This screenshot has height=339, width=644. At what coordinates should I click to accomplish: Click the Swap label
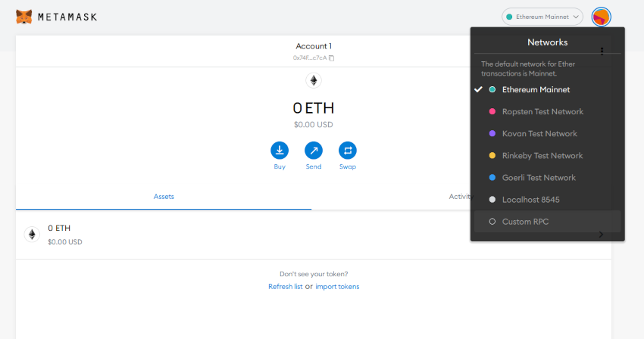(348, 166)
